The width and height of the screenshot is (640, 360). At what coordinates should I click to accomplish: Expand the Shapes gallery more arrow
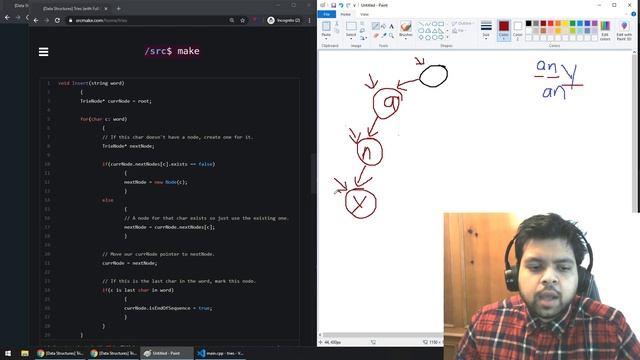[447, 38]
